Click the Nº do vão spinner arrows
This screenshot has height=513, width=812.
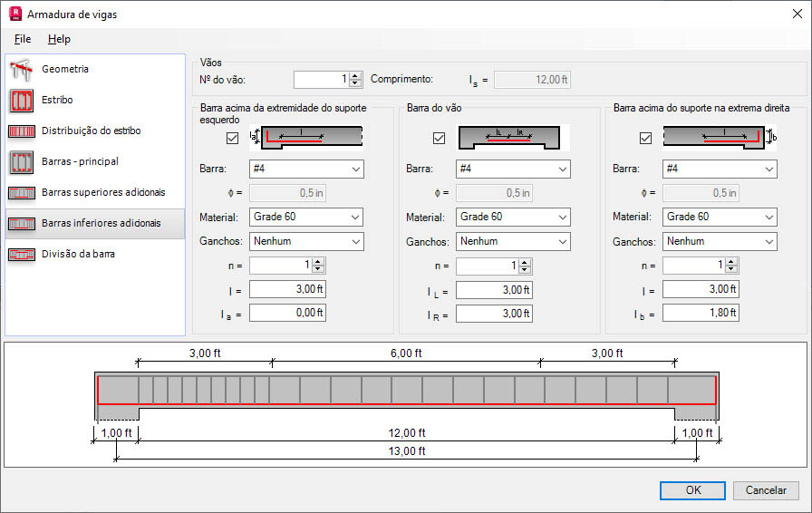click(355, 79)
